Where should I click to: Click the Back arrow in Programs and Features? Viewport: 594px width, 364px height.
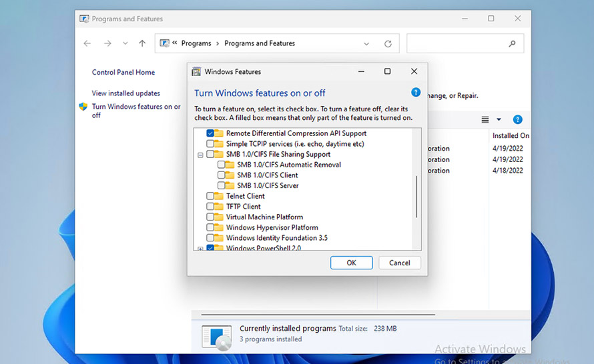(87, 43)
